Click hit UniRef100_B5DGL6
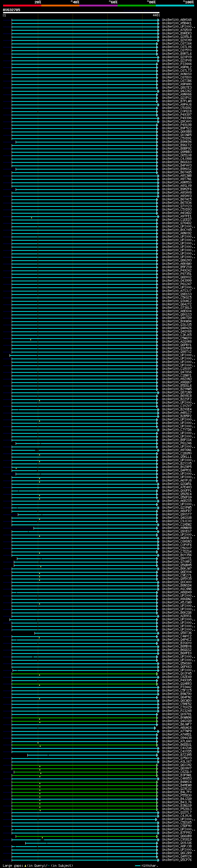197x868 pixels. 177,386
